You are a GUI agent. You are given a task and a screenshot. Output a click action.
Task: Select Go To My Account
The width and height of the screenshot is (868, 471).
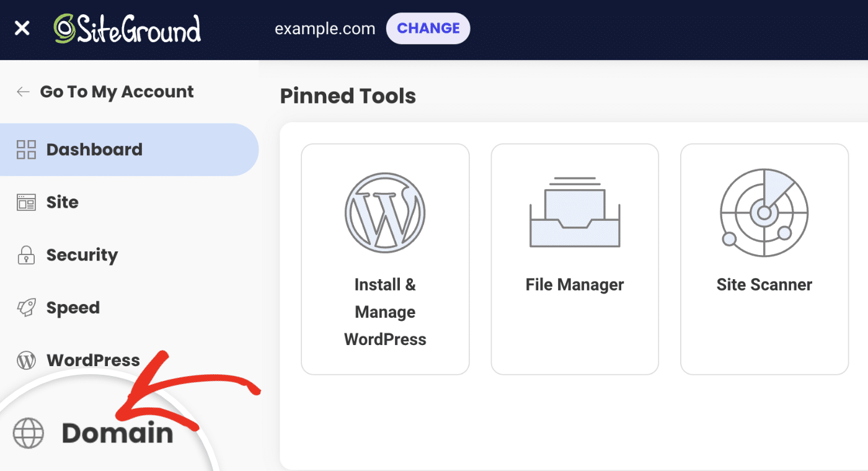(116, 91)
